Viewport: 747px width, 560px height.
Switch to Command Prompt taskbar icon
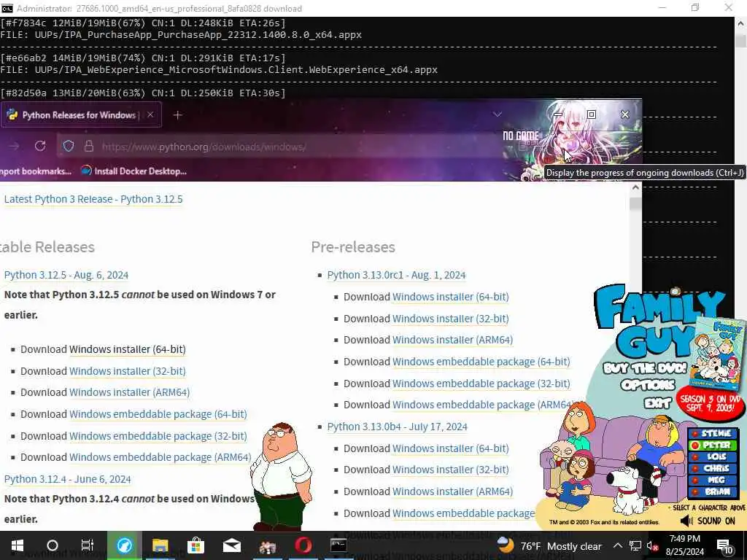338,545
